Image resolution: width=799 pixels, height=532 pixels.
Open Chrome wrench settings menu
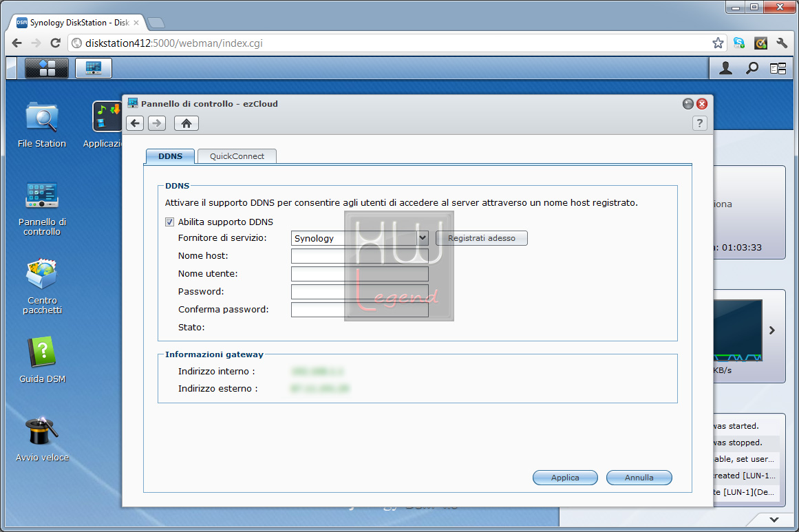coord(782,43)
